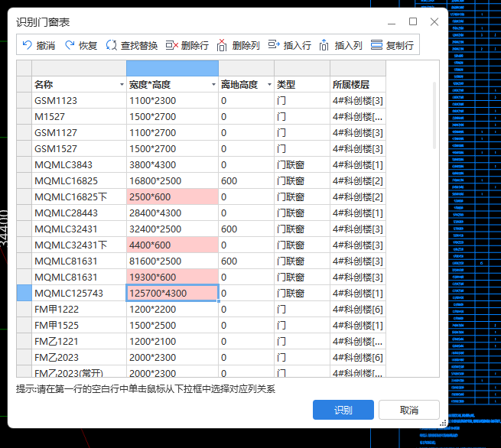Click the 0 height cell of MQMLC125743
Viewport: 501px width, 448px height.
click(246, 293)
